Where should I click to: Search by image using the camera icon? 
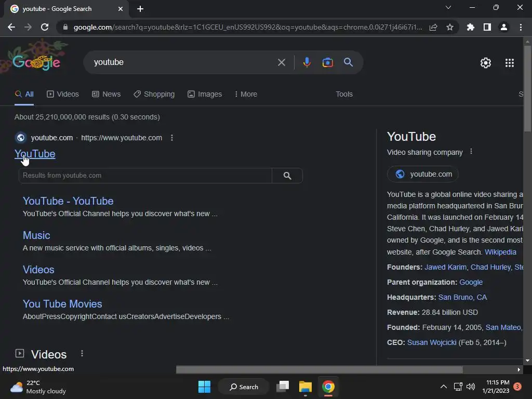click(327, 62)
